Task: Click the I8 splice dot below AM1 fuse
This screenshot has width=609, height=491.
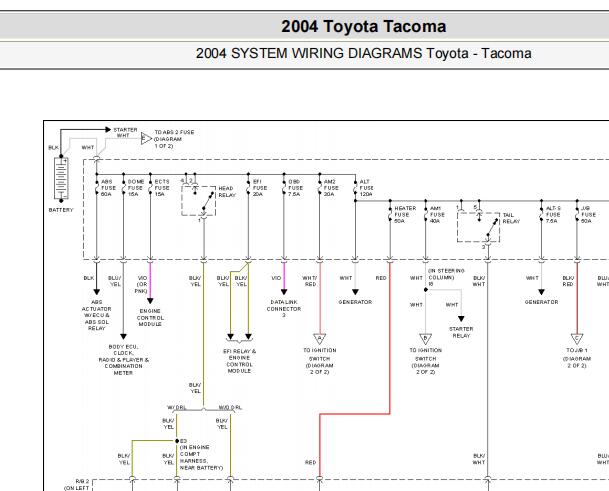Action: pos(426,290)
